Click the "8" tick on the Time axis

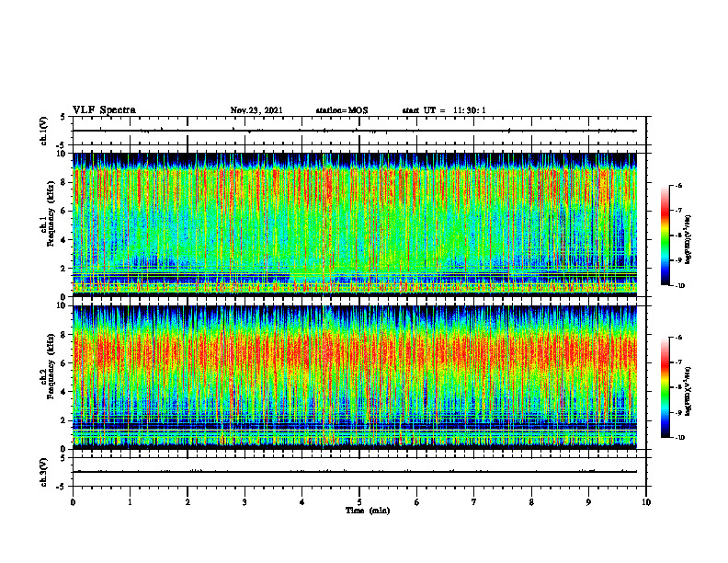point(531,502)
